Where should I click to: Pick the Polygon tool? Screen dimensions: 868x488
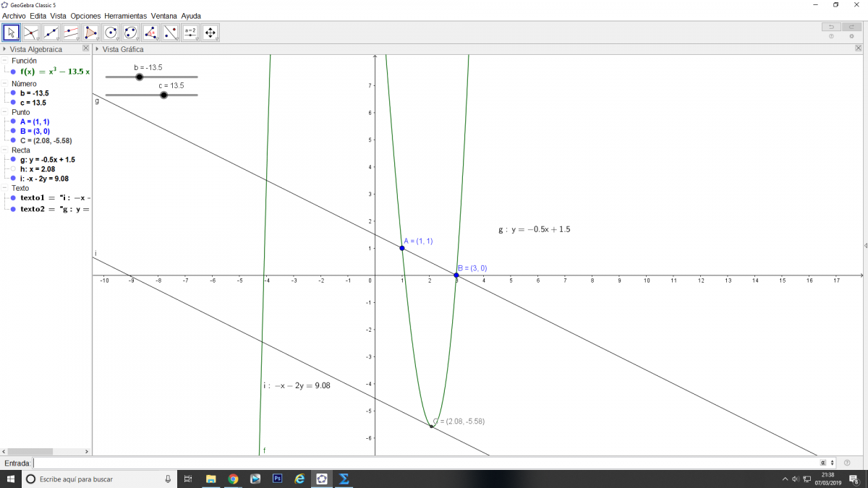pyautogui.click(x=91, y=33)
